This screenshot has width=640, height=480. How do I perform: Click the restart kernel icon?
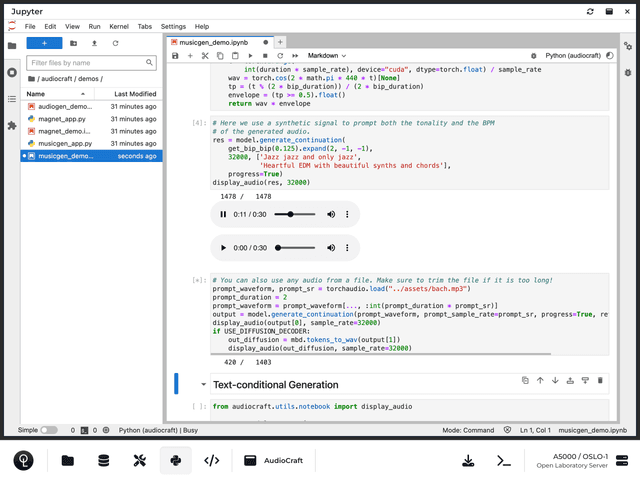(278, 56)
